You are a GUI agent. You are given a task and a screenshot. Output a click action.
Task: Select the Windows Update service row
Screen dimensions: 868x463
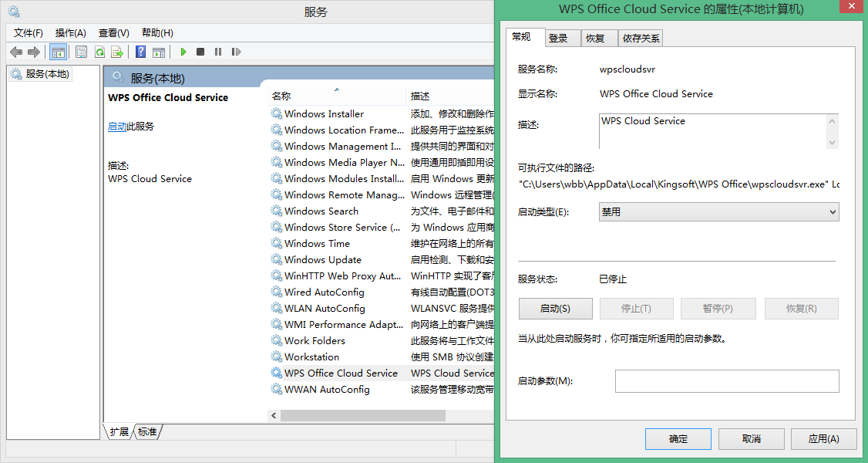pos(382,259)
